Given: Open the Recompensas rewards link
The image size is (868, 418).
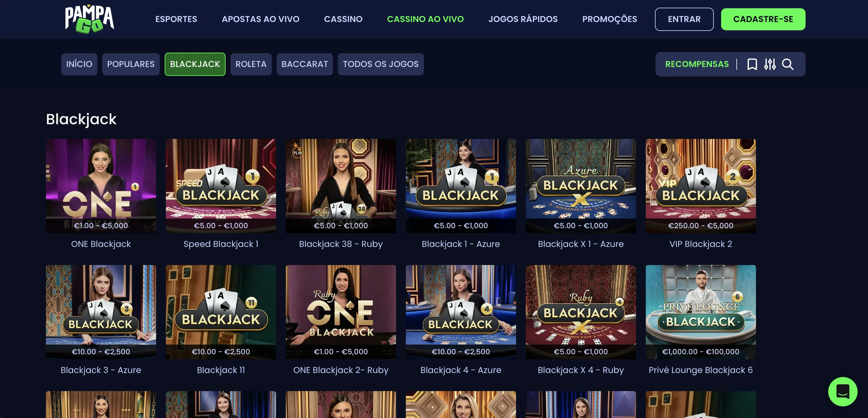Looking at the screenshot, I should (697, 64).
